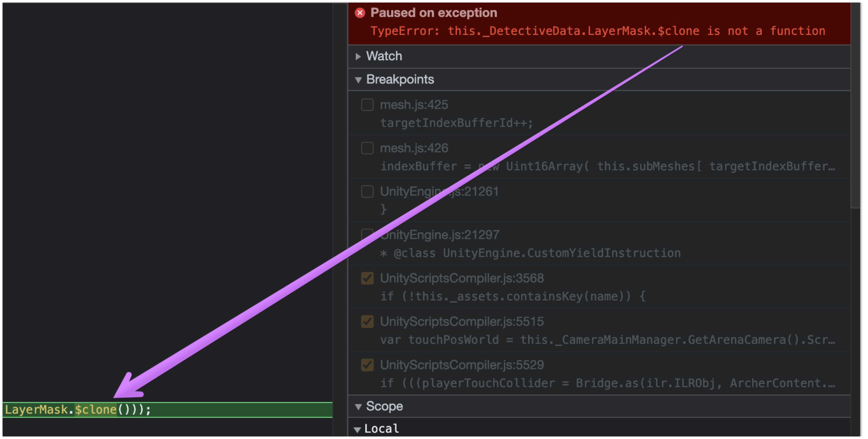Click the TypeError message text
Screen dimensions: 868x439
pyautogui.click(x=598, y=31)
